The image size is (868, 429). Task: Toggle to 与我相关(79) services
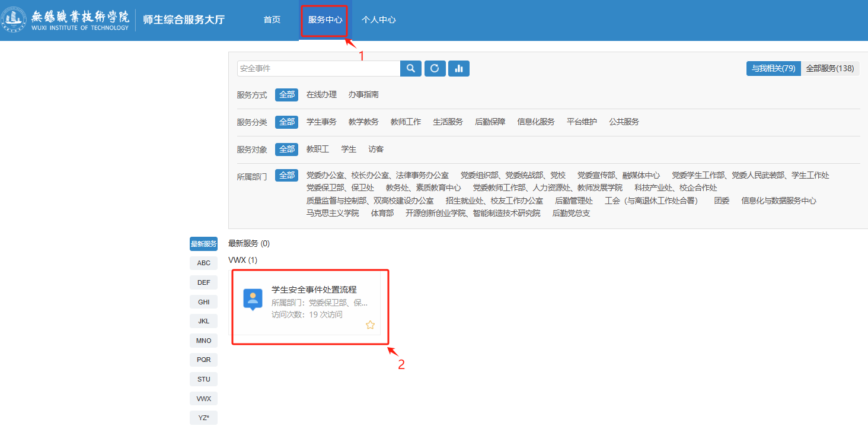point(773,69)
